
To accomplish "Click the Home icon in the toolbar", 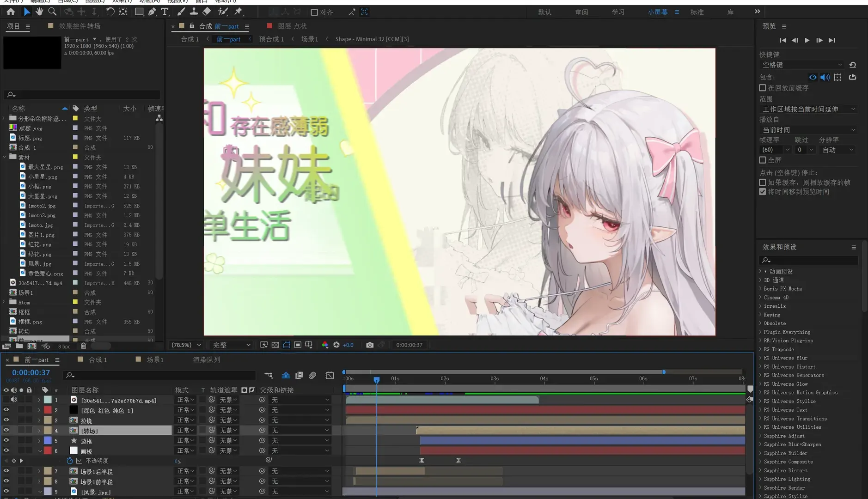I will click(x=10, y=12).
